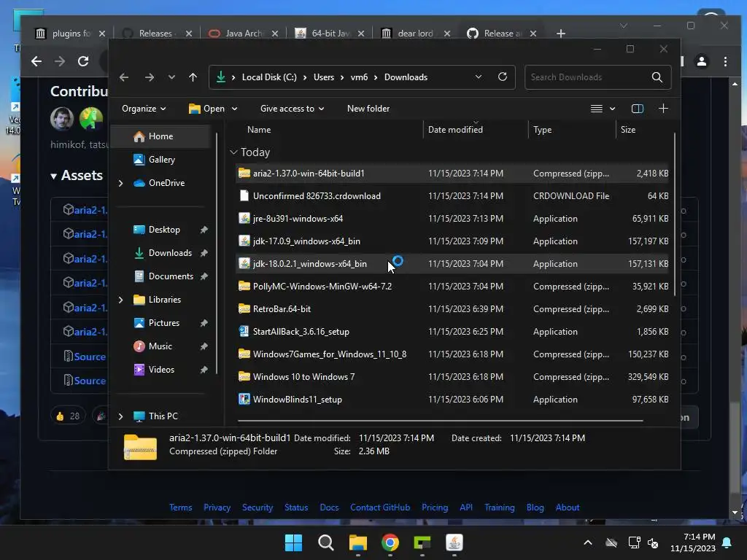Expand the Open button dropdown arrow
This screenshot has width=747, height=560.
(234, 109)
